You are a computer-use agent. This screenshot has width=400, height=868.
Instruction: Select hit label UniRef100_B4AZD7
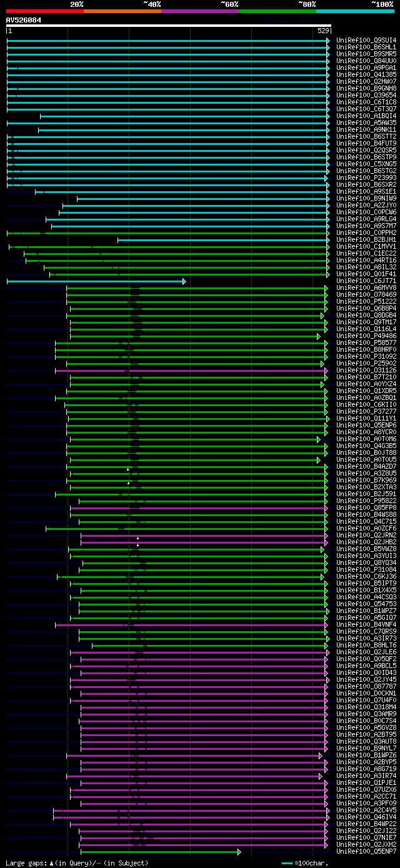366,466
